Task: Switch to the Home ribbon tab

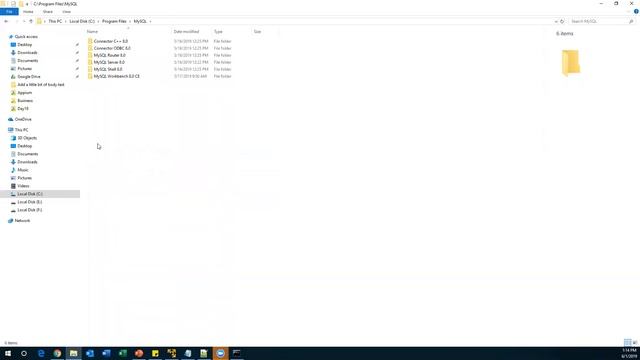Action: coord(28,11)
